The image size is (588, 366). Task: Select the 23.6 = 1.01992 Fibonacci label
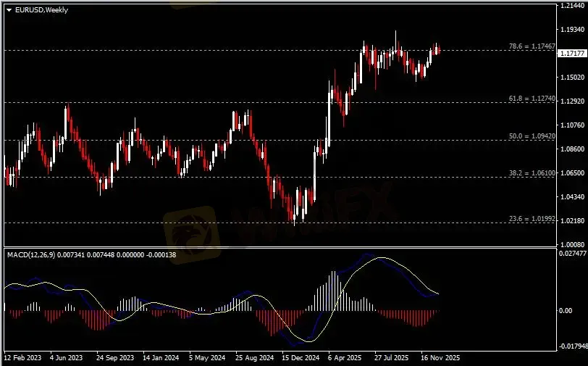click(x=532, y=218)
